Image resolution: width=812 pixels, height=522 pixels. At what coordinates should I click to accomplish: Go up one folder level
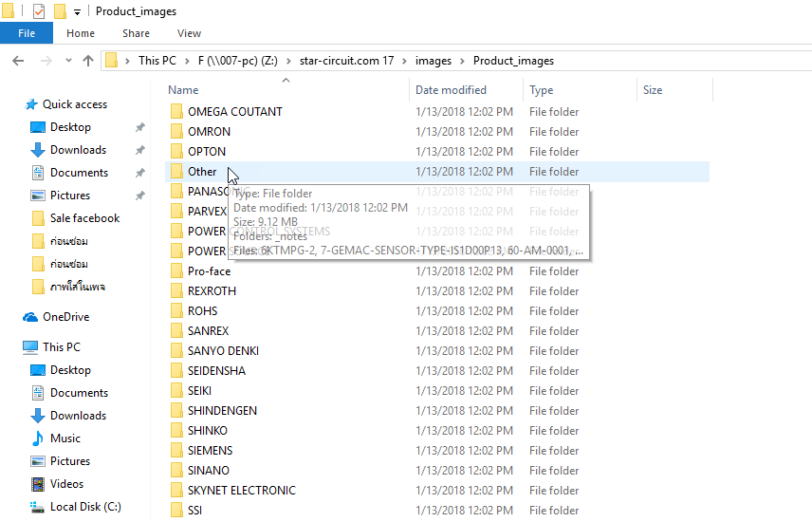(x=88, y=61)
